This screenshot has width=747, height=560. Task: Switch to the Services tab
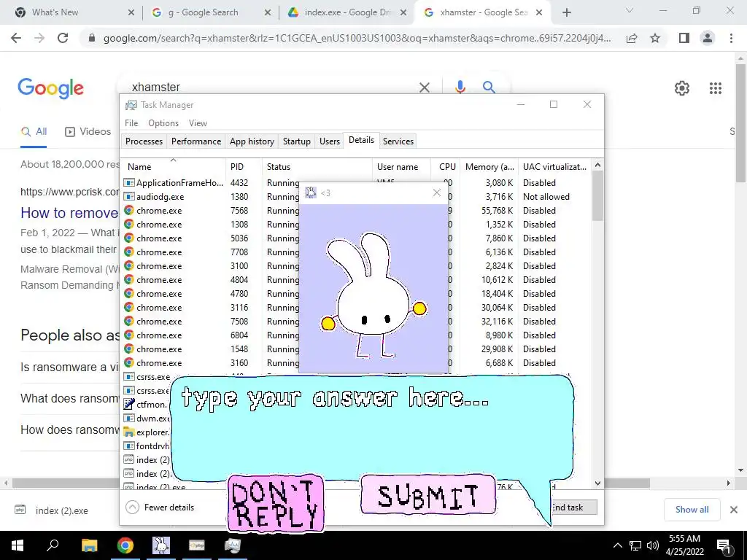point(398,141)
